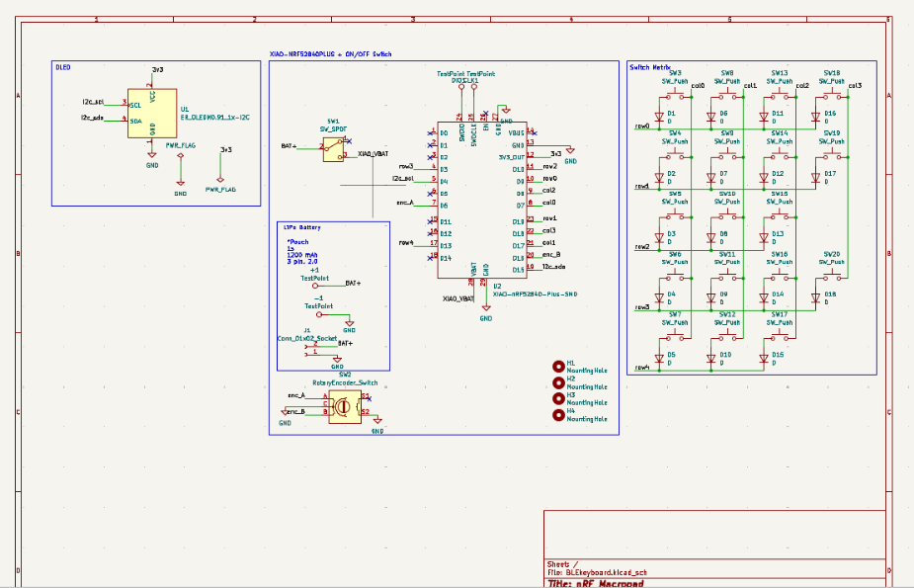Screen dimensions: 914x588
Task: Click the 'XIAO-NRF52840PLUS + ON/OFF Switch' title text
Action: point(330,54)
